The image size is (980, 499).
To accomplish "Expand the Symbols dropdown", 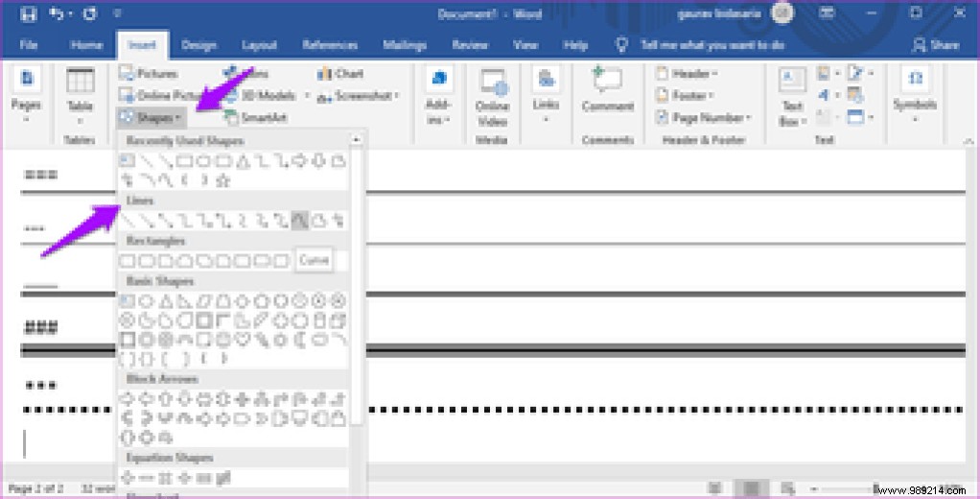I will click(x=915, y=94).
